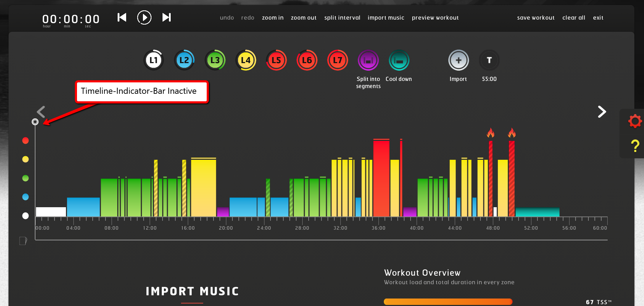
Task: Click the timeline indicator bar handle
Action: click(35, 122)
